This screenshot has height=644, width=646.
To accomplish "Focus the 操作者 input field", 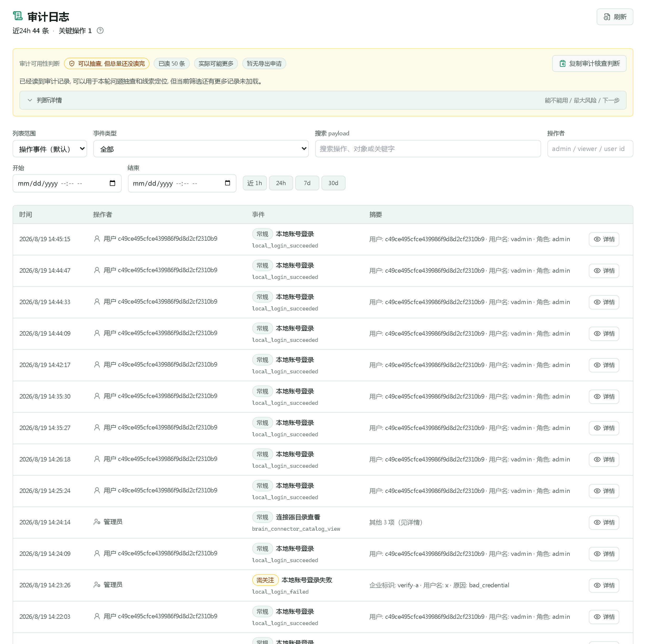I will pos(590,149).
